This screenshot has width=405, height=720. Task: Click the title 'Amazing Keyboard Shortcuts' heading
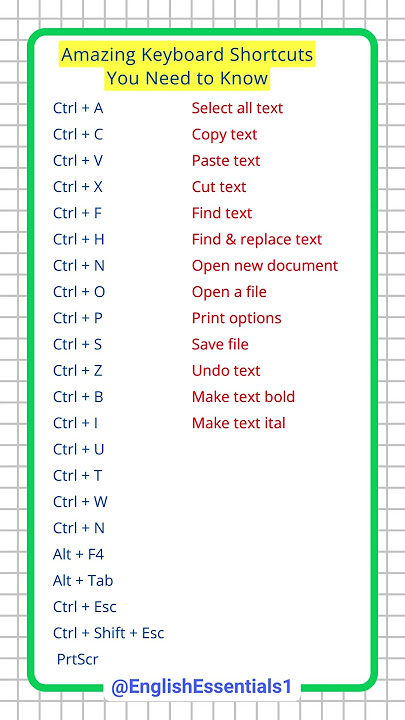coord(187,56)
